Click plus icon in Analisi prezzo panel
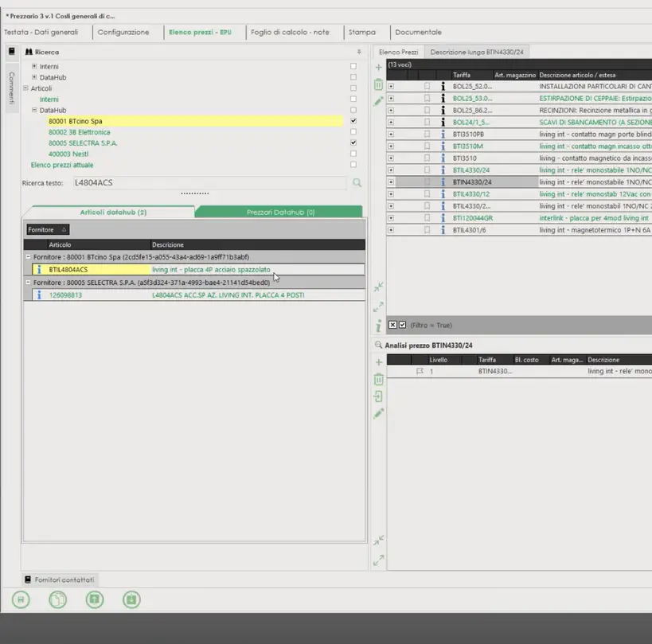 click(x=379, y=362)
